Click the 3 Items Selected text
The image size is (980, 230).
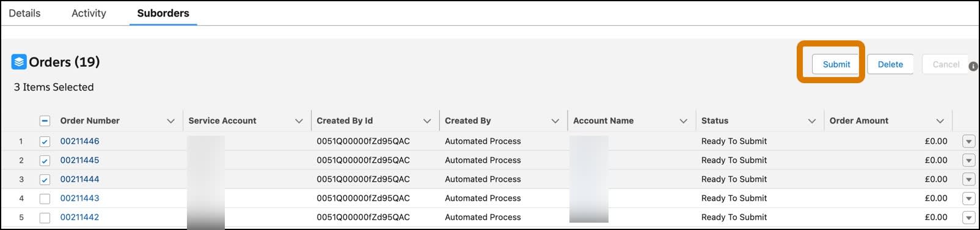(x=54, y=87)
